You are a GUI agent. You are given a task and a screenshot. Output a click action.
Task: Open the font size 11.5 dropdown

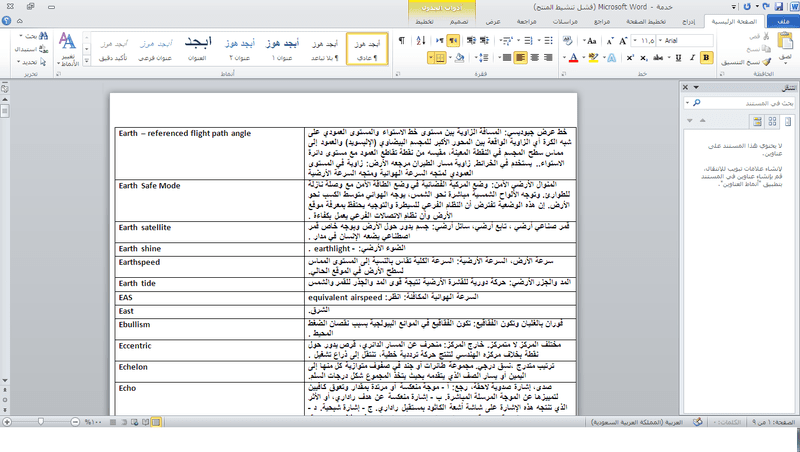pos(635,41)
